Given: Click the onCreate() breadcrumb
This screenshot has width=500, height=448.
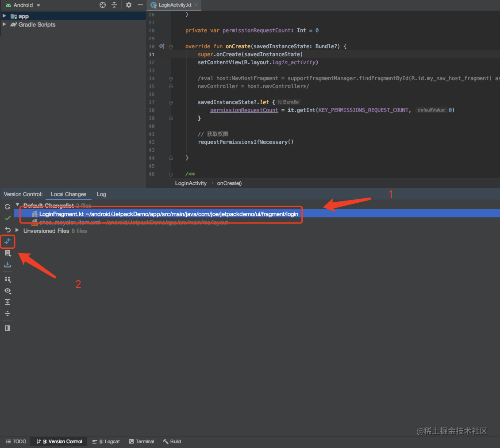Looking at the screenshot, I should click(x=229, y=183).
